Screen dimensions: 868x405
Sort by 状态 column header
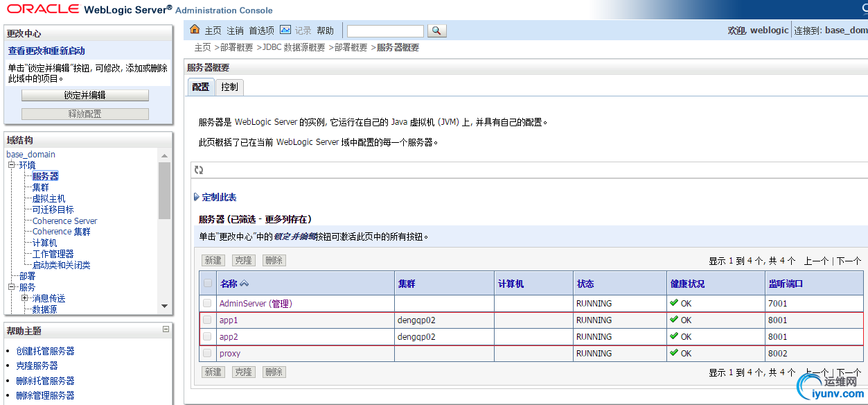(585, 284)
